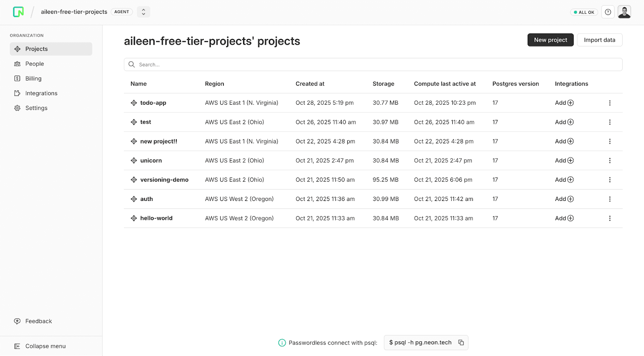Open the organization switcher dropdown
This screenshot has width=644, height=356.
(x=143, y=12)
